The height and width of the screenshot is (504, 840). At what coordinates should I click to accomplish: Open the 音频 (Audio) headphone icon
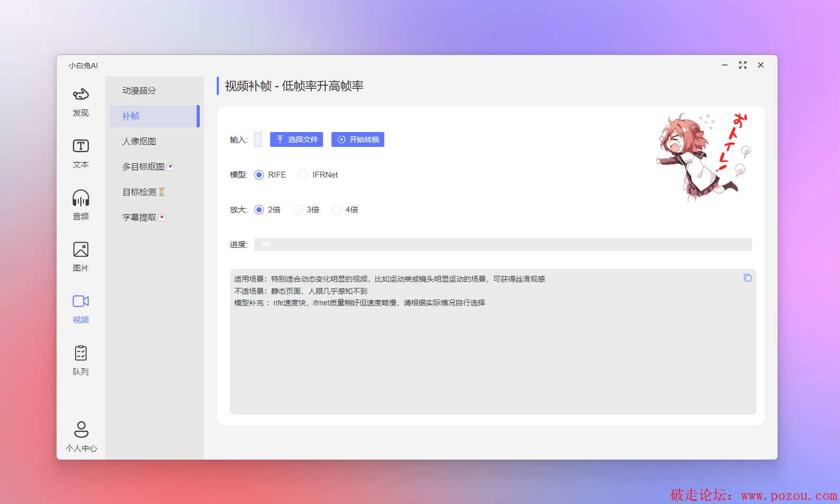click(81, 199)
